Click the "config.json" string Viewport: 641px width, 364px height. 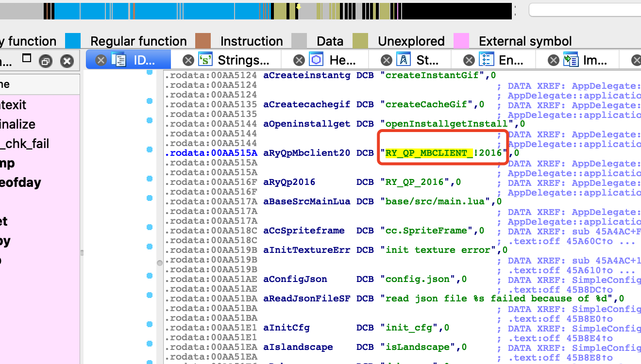(x=421, y=279)
